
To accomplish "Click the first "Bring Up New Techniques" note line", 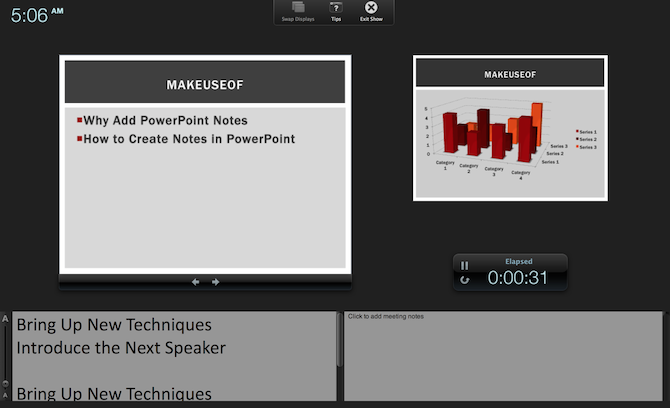I will [114, 325].
